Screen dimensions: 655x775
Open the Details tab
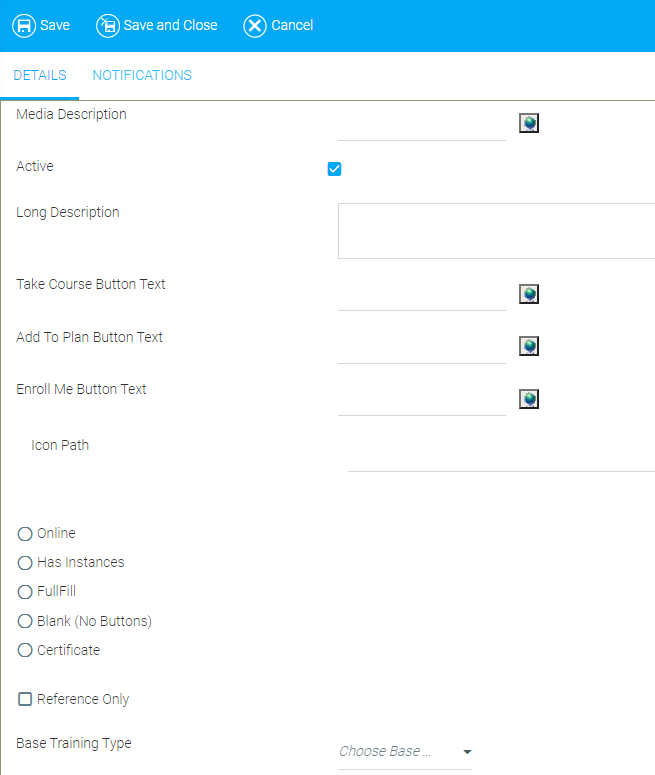[40, 75]
